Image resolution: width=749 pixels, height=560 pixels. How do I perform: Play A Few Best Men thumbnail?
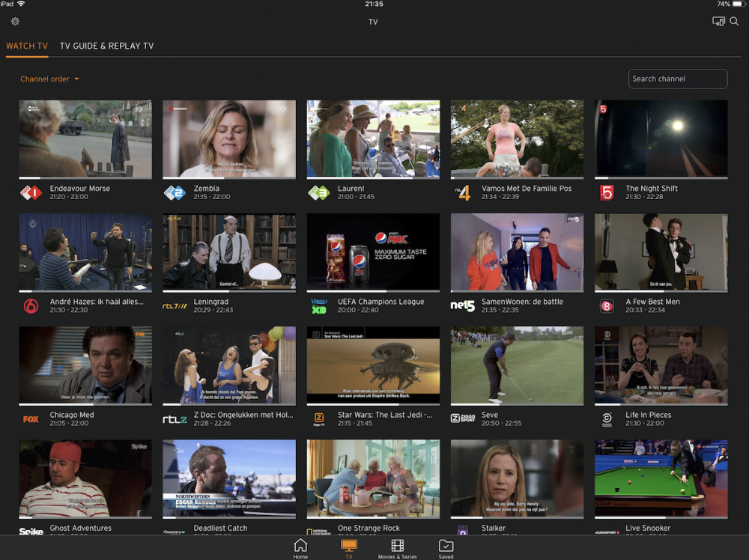pyautogui.click(x=661, y=252)
